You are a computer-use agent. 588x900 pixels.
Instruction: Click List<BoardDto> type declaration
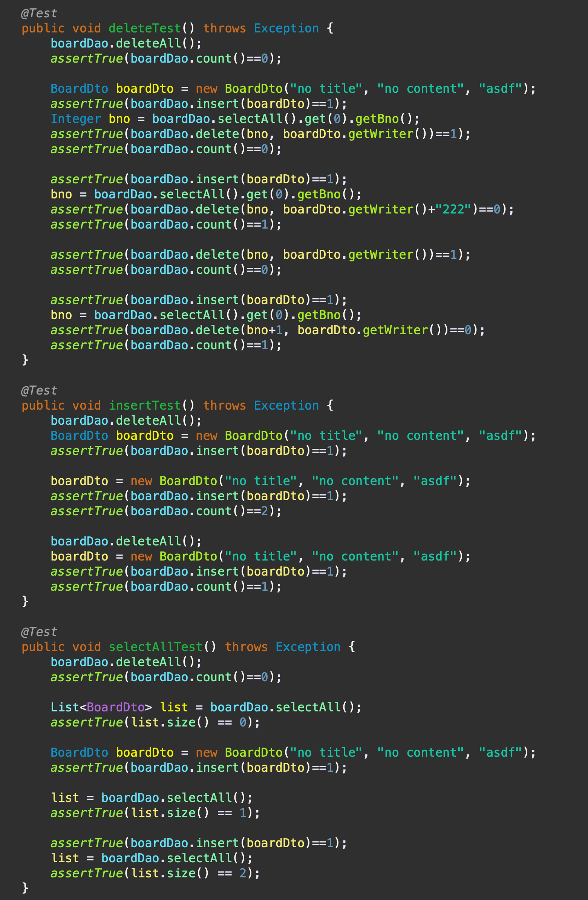pyautogui.click(x=101, y=707)
